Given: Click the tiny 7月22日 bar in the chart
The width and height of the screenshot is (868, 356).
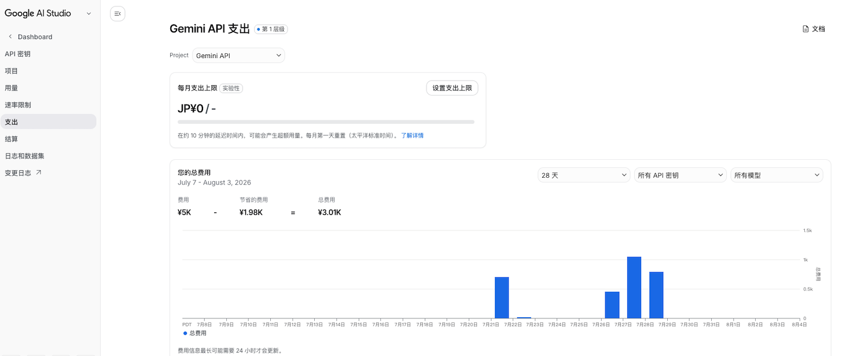Looking at the screenshot, I should [524, 318].
